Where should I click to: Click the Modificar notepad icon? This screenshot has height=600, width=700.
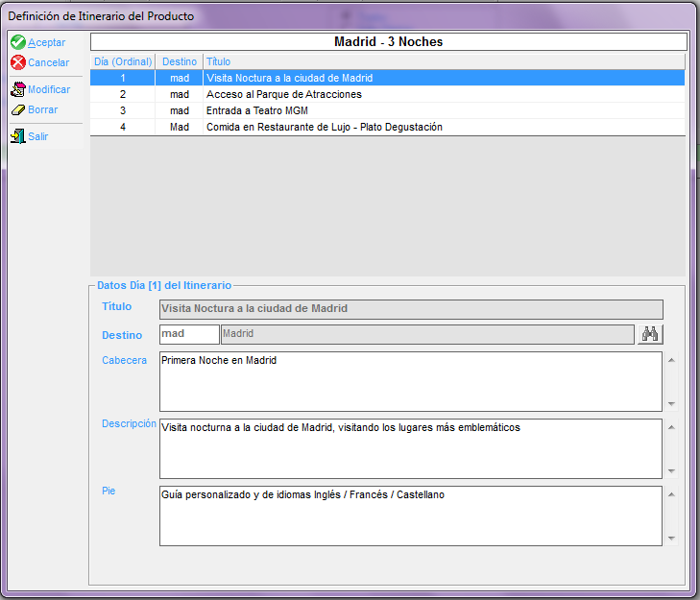(18, 89)
